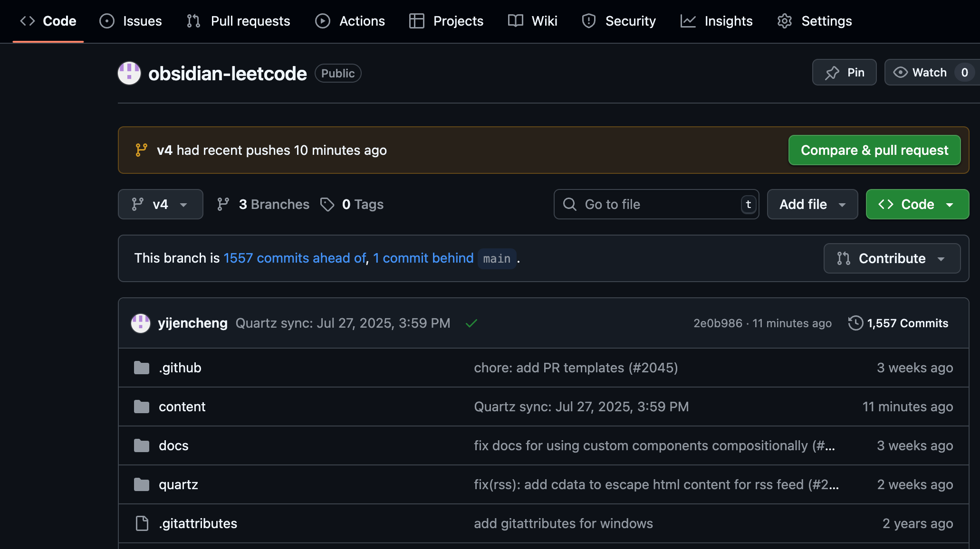This screenshot has height=549, width=980.
Task: Pin this repository
Action: click(x=844, y=72)
